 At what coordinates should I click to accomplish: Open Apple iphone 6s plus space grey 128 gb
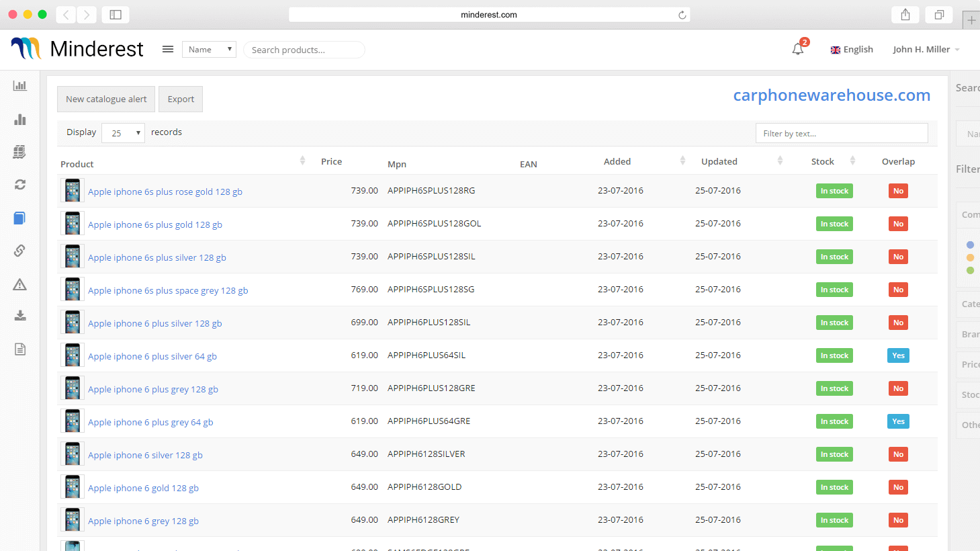coord(168,290)
